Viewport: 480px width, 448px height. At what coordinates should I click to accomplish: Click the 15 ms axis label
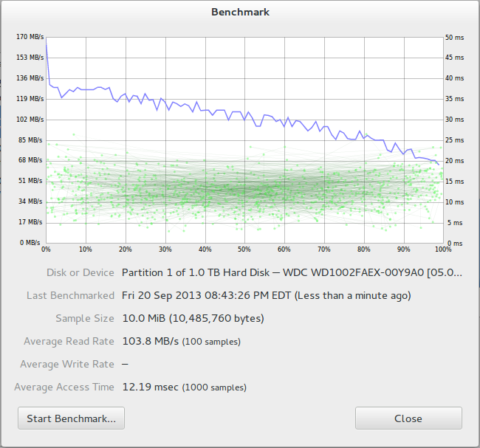tap(455, 181)
